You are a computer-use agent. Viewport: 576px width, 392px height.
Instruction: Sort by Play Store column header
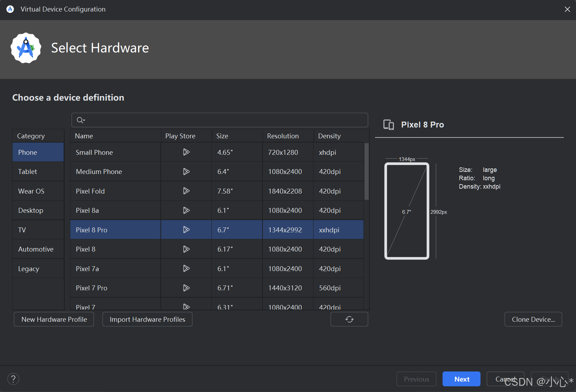(186, 136)
